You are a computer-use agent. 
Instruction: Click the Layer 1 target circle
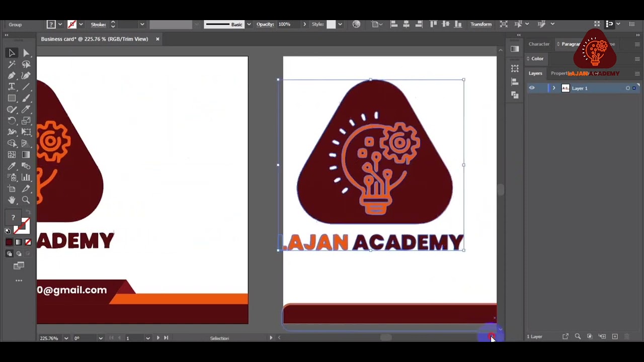coord(628,88)
